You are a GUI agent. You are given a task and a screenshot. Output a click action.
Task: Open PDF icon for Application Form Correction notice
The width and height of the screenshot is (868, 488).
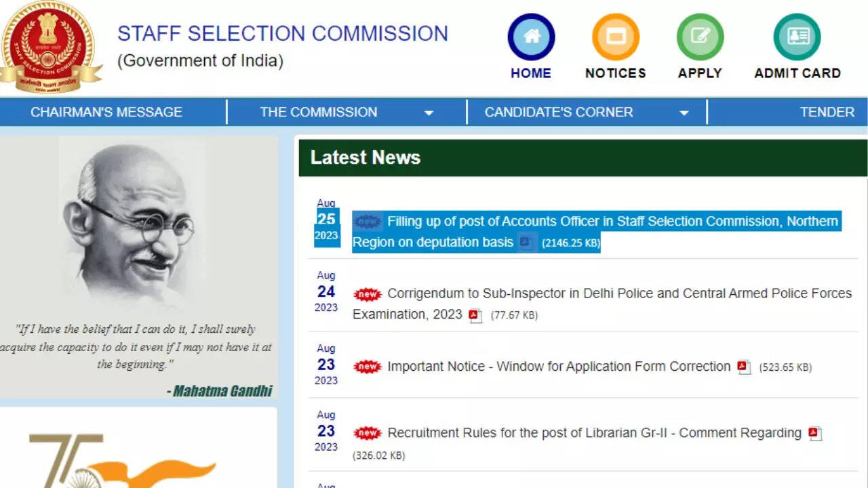744,367
